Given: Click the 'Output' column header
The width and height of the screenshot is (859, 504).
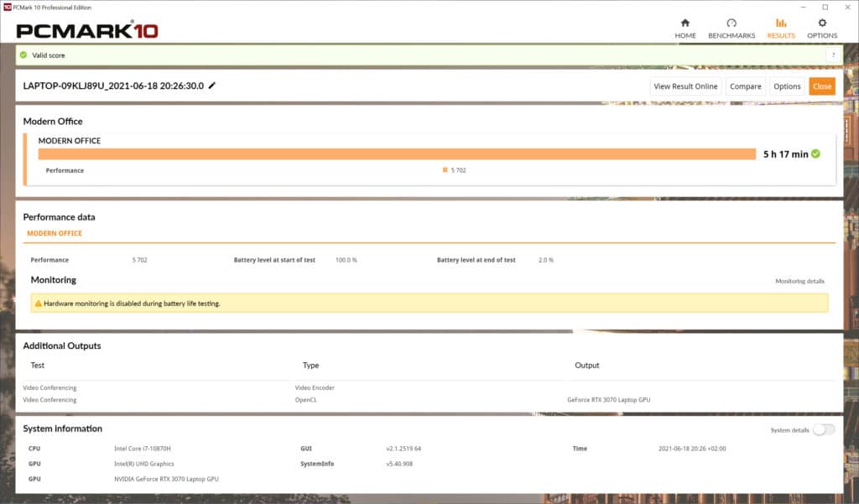Looking at the screenshot, I should click(x=586, y=365).
